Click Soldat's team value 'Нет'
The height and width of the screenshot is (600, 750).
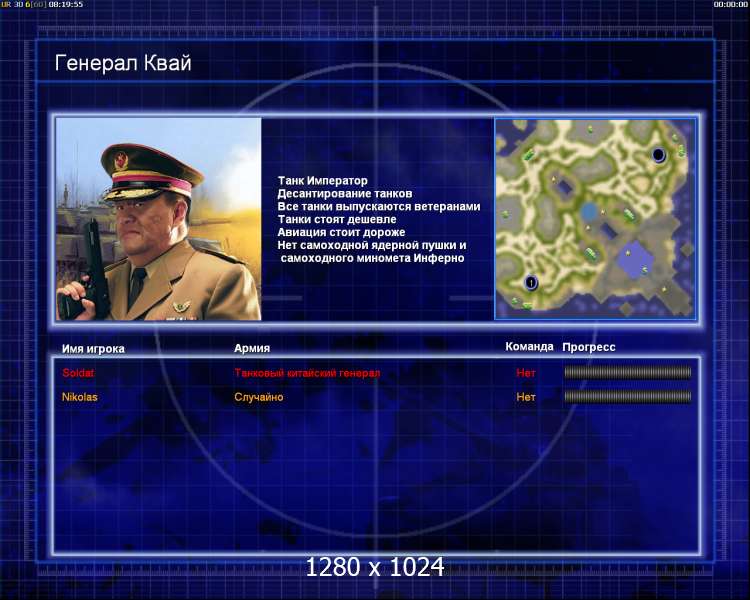pyautogui.click(x=526, y=373)
